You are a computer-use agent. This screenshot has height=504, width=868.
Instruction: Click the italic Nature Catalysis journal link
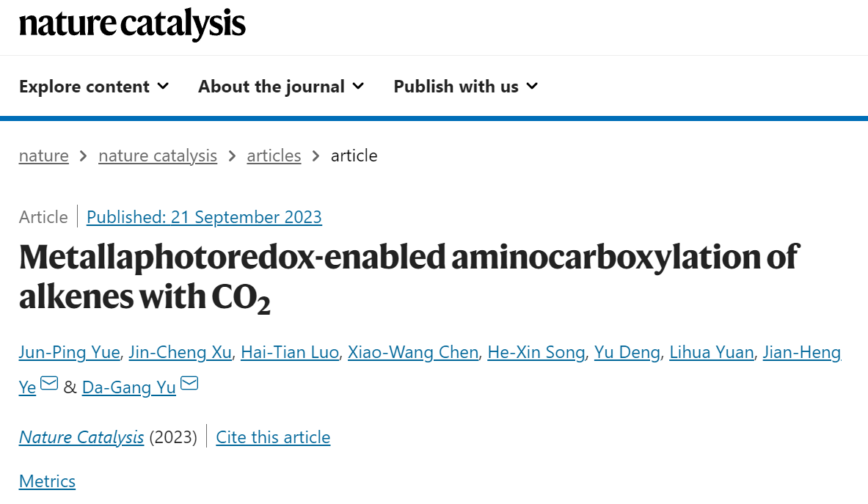pos(81,437)
